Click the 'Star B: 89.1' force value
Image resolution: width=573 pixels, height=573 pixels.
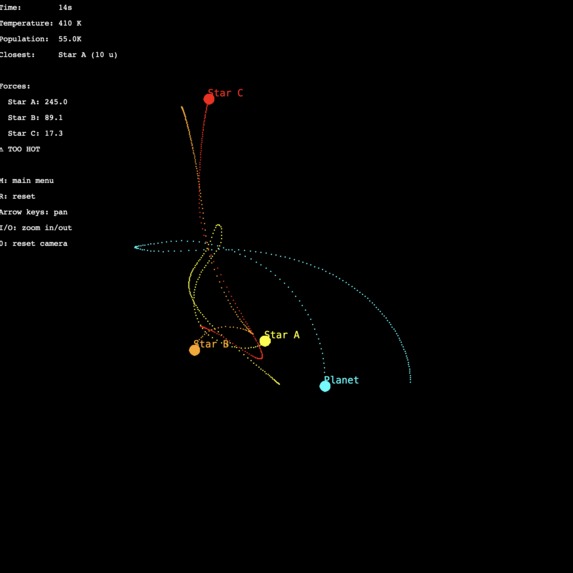(x=35, y=118)
